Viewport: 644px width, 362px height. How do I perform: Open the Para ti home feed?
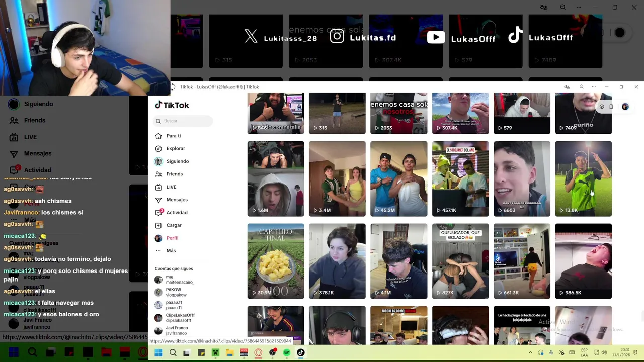[173, 136]
